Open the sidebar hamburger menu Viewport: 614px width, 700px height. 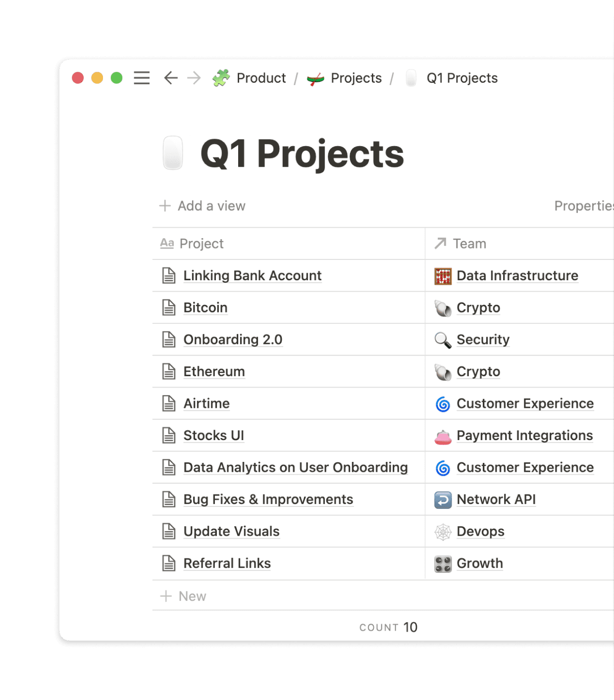(142, 78)
